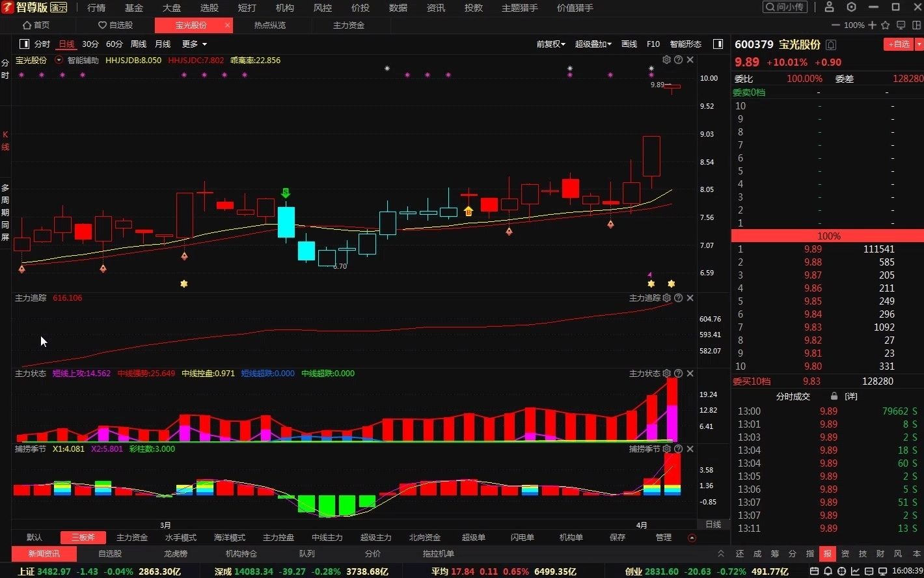Open the user account icon

point(829,7)
